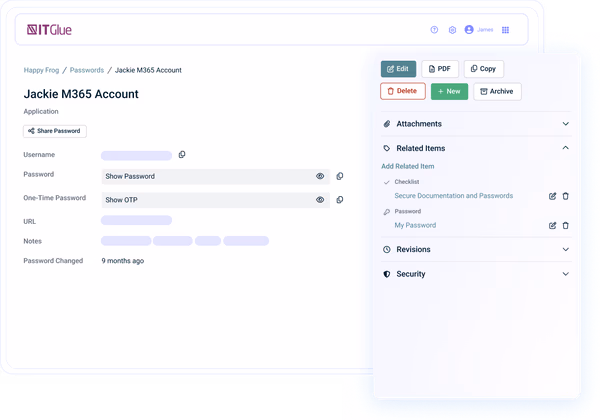Open Secure Documentation and Passwords link

(453, 196)
